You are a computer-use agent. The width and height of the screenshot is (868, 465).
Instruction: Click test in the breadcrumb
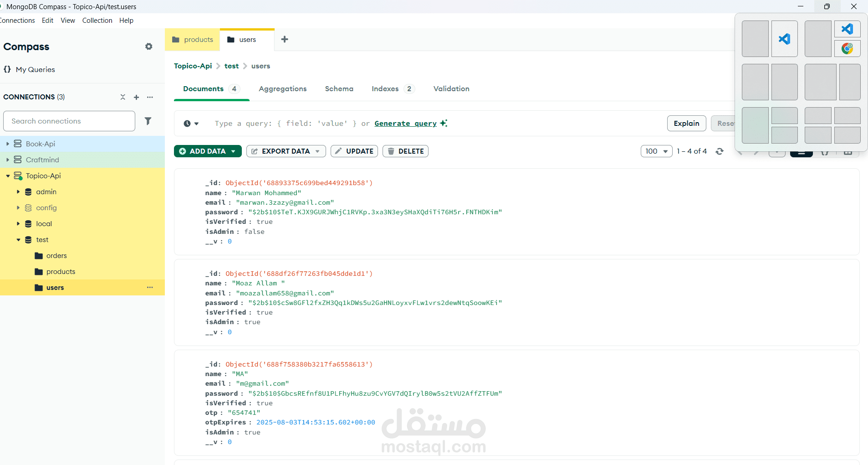point(231,66)
